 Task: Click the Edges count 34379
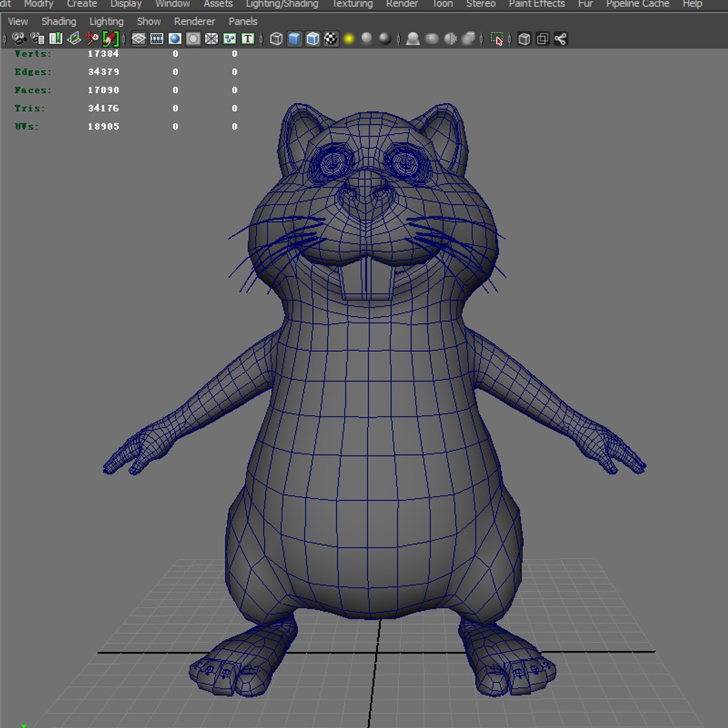103,71
